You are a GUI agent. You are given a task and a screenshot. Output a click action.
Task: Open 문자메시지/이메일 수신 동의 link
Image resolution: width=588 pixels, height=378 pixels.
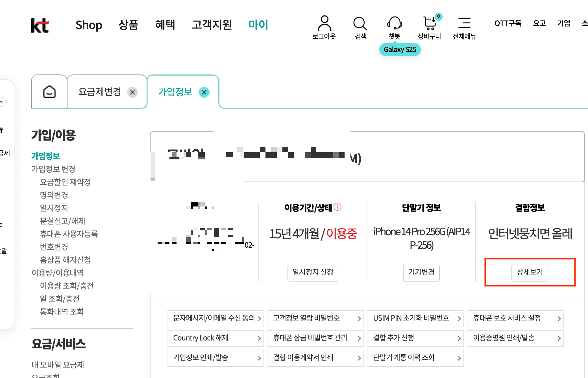click(x=215, y=318)
